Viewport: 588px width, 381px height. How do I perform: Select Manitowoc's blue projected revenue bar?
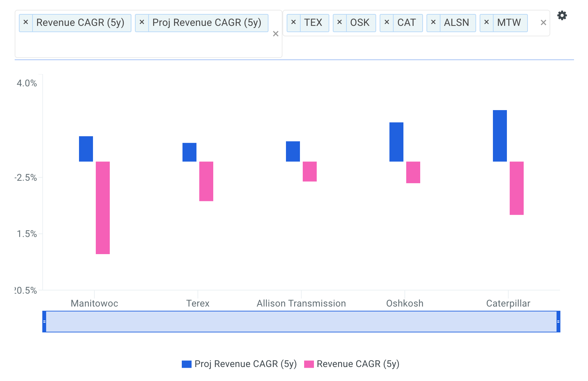click(86, 149)
